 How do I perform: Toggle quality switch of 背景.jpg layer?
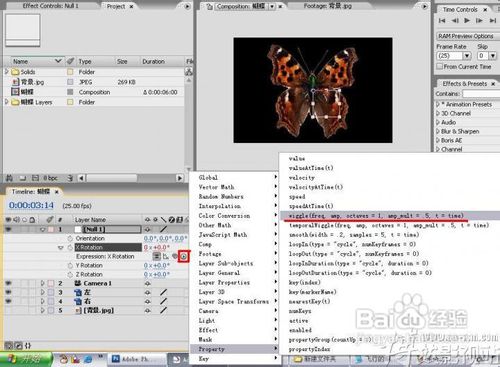click(163, 310)
